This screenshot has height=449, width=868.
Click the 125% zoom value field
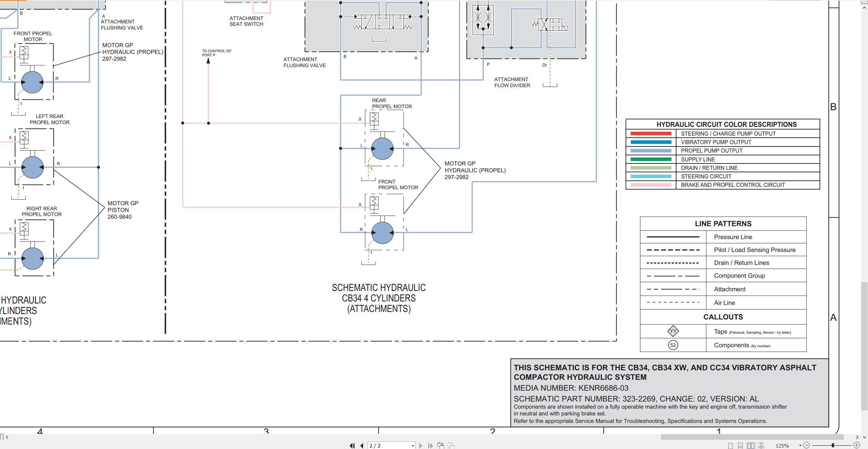point(783,446)
